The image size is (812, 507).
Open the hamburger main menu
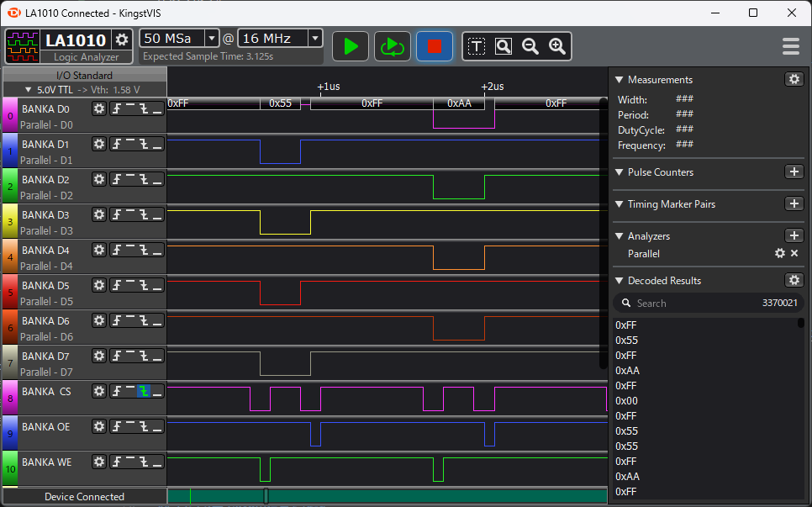click(790, 46)
